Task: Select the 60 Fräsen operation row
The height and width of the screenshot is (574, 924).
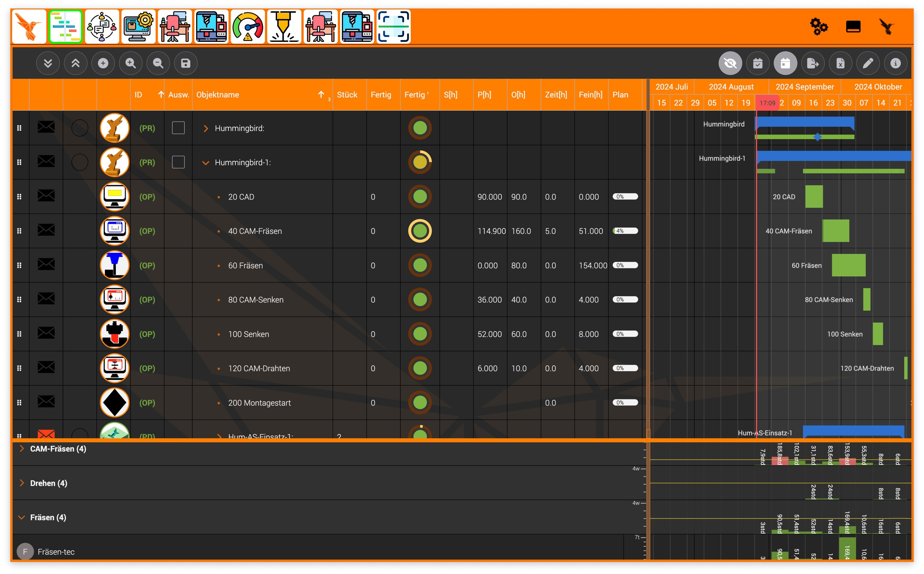Action: 245,265
